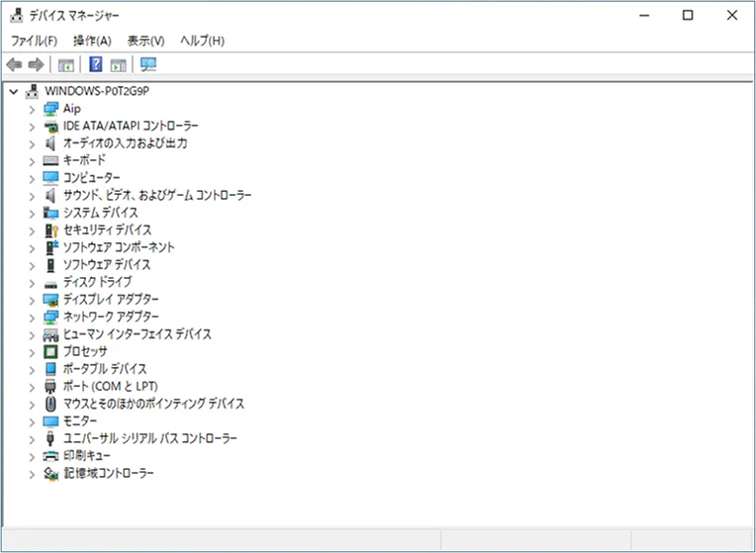
Task: Select the ソフトウェア コンポーネント label
Action: pyautogui.click(x=119, y=247)
